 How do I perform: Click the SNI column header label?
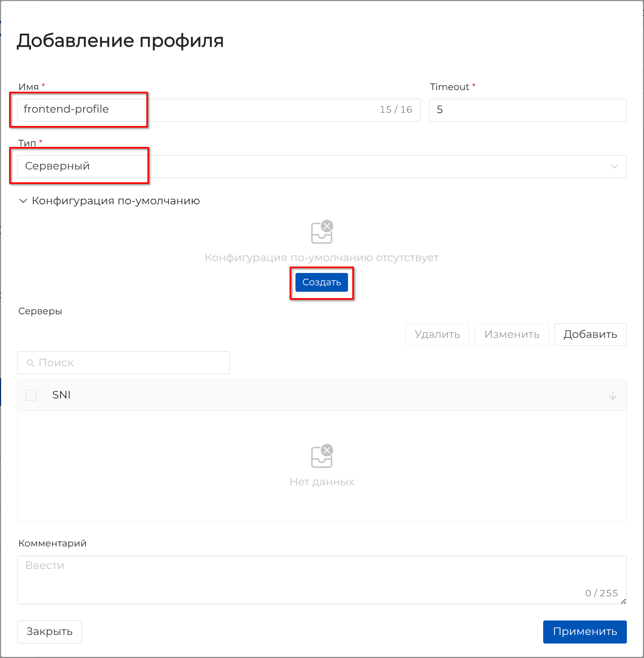[62, 395]
